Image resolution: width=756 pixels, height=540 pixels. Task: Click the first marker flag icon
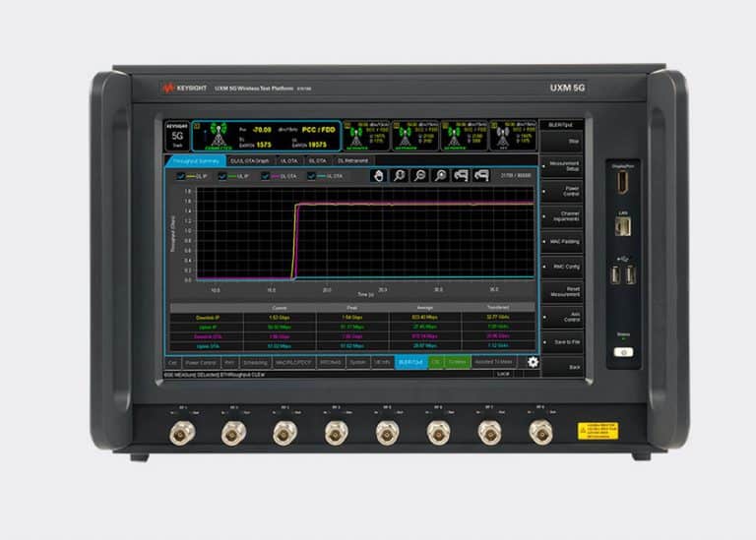click(461, 176)
